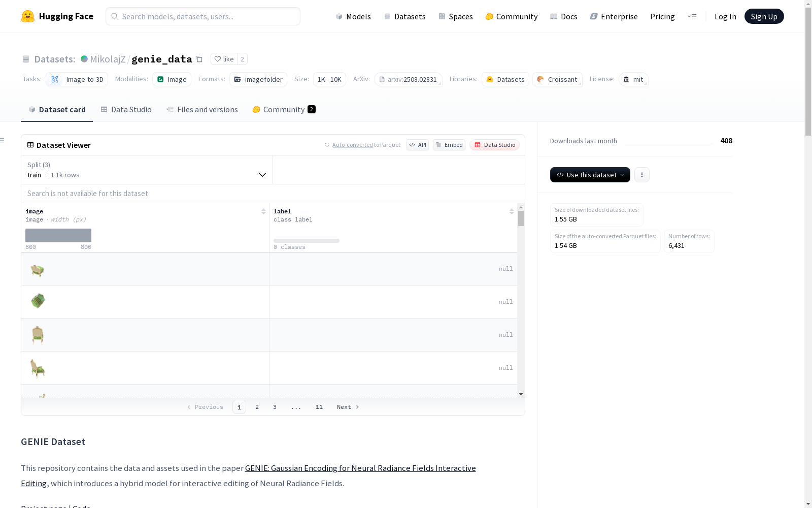Open the viewer API button
The width and height of the screenshot is (812, 508).
pos(418,145)
